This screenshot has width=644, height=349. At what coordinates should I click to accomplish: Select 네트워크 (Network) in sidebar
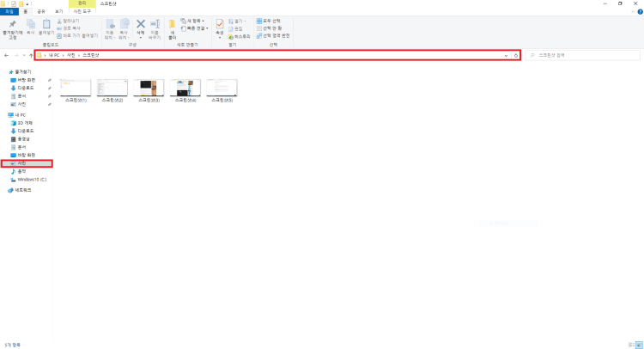(23, 190)
